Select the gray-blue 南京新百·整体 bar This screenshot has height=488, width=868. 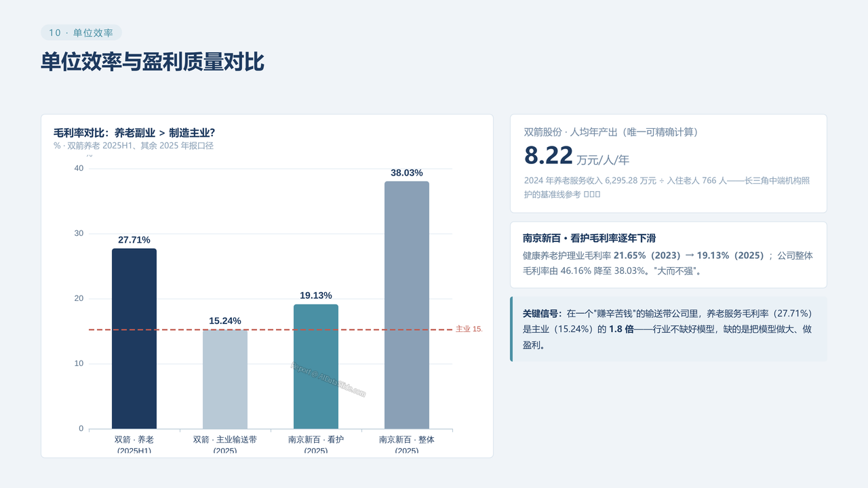click(407, 305)
